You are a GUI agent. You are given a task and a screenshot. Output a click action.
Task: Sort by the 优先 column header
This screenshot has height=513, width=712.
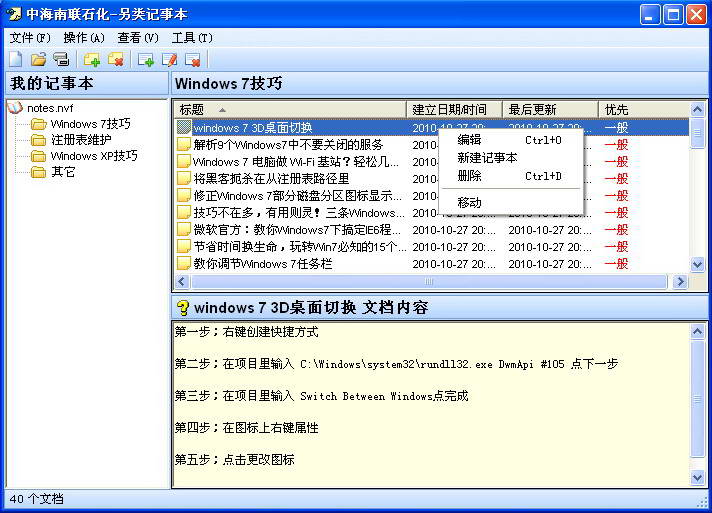click(644, 109)
